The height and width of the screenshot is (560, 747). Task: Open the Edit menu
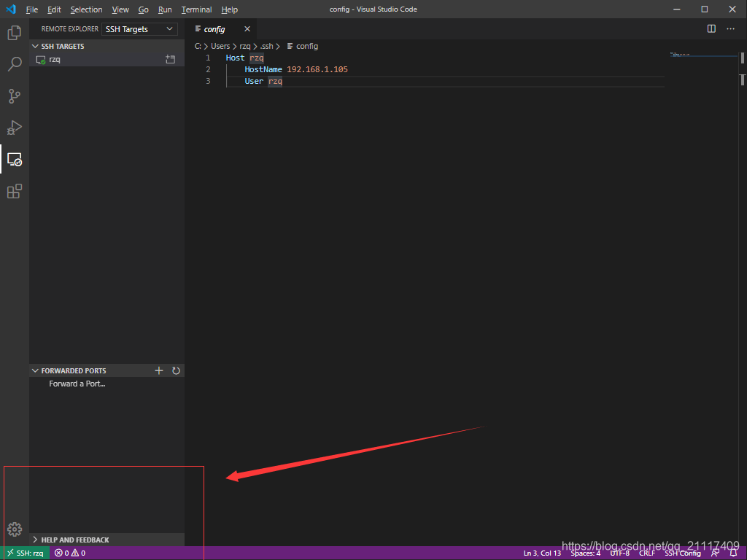pos(54,9)
